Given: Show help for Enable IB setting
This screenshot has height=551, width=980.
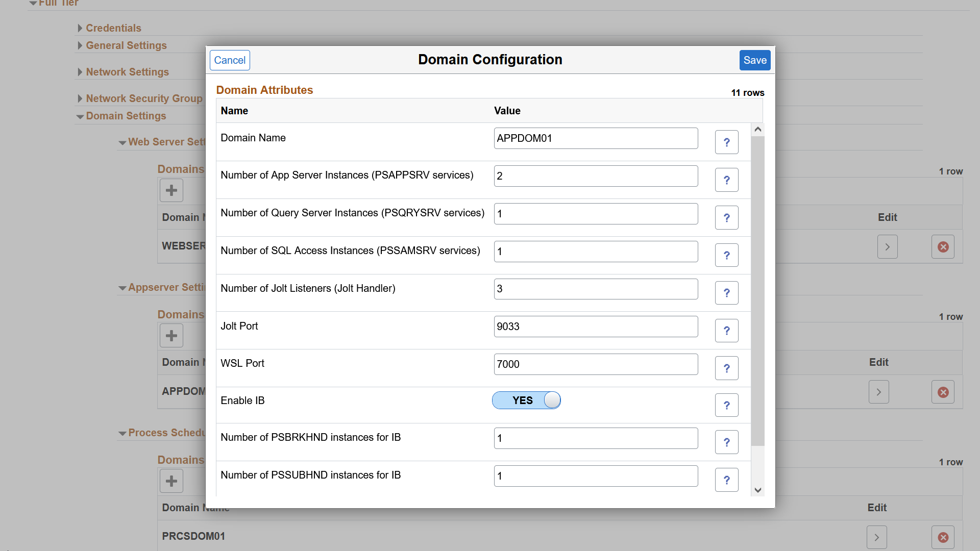Looking at the screenshot, I should [726, 406].
